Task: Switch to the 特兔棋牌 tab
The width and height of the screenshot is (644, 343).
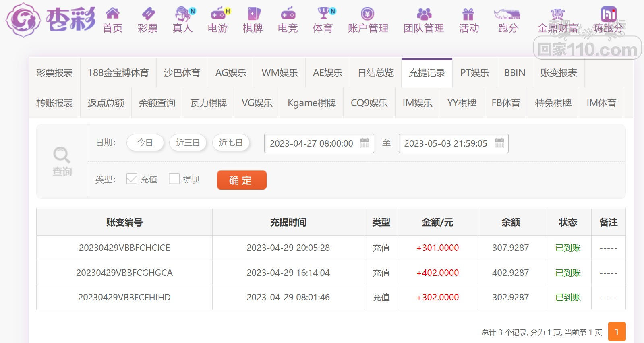Action: click(553, 103)
